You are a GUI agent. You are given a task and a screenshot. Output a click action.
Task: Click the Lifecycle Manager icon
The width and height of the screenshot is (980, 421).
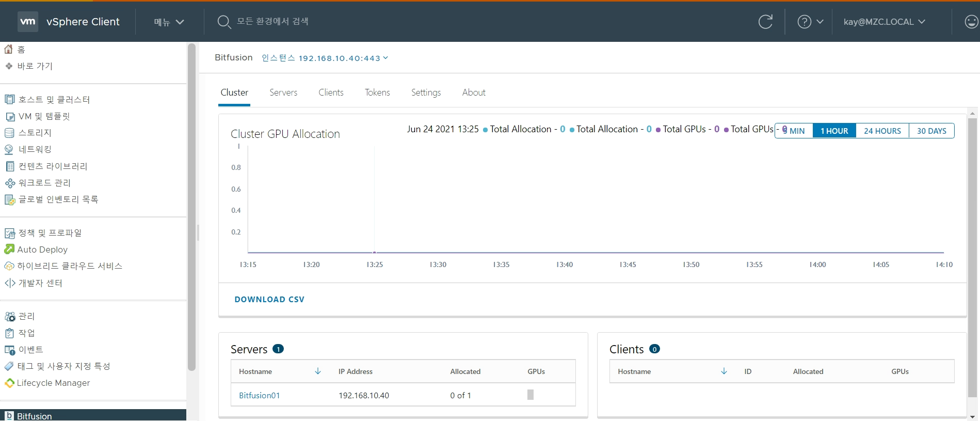click(9, 383)
